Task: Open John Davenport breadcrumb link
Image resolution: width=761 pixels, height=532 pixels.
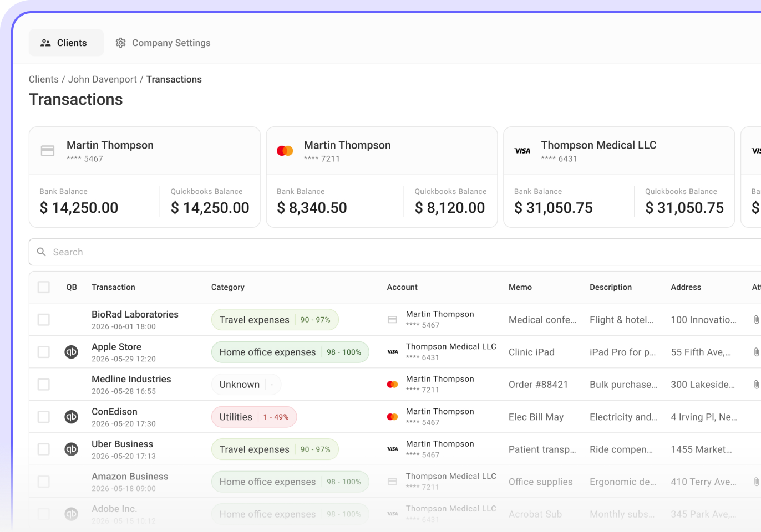Action: [103, 79]
